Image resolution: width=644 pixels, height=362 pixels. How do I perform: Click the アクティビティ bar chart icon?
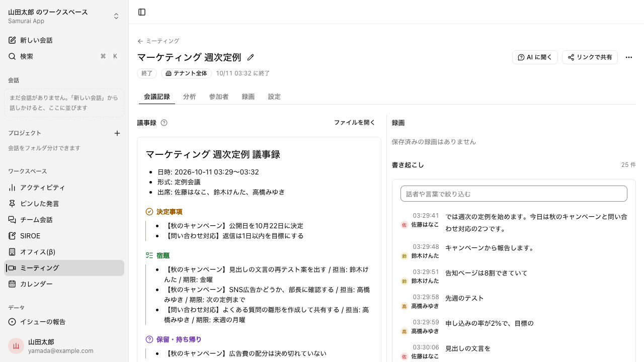(12, 188)
